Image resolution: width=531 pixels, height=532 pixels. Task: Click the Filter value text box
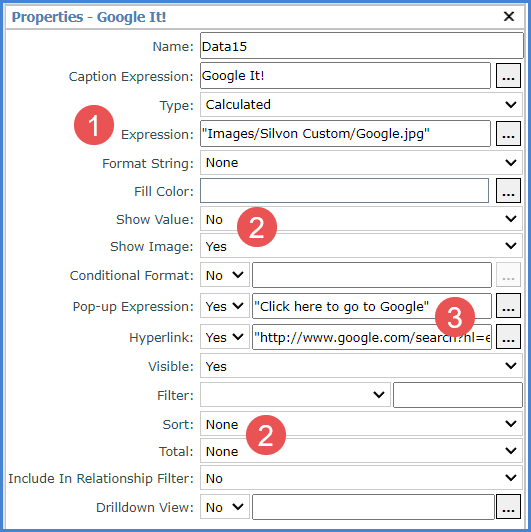[458, 395]
